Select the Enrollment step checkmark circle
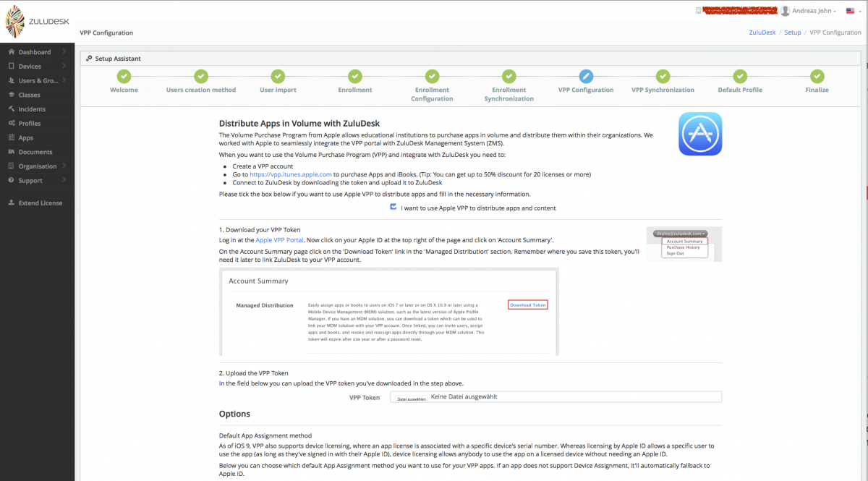The width and height of the screenshot is (868, 481). pyautogui.click(x=355, y=77)
